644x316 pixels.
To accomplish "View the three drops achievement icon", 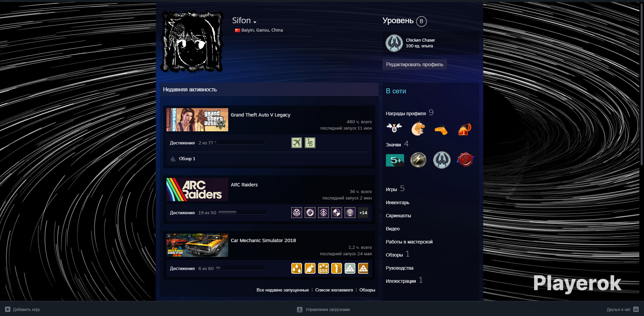I will click(297, 268).
